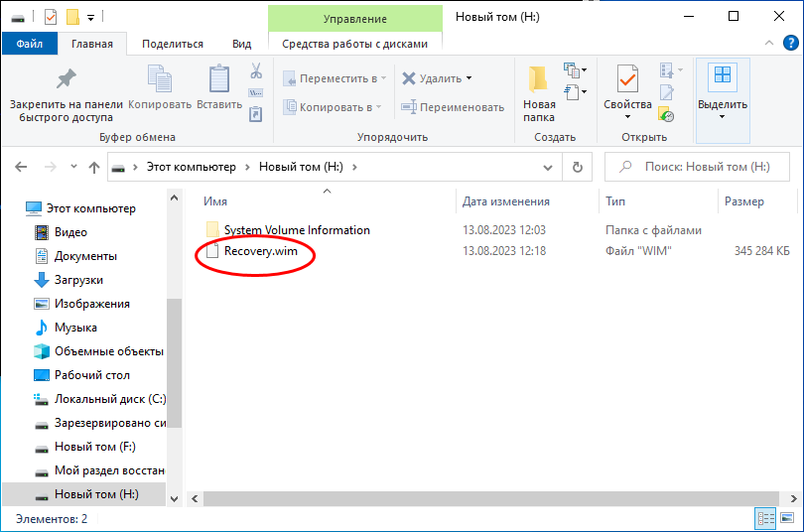Open Локальный диск (C:) in navigation pane

(x=99, y=399)
